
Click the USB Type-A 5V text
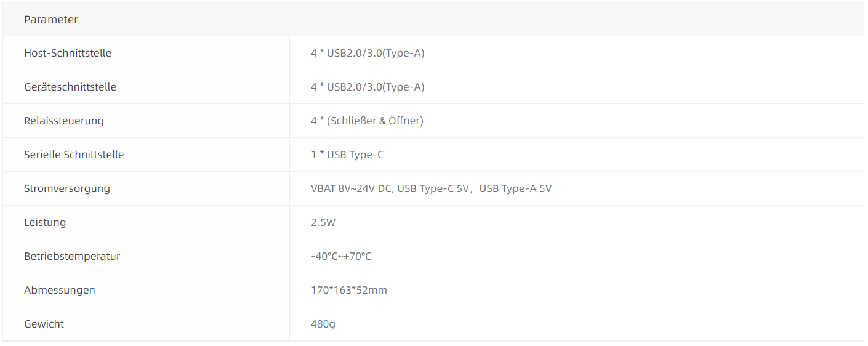[x=515, y=188]
